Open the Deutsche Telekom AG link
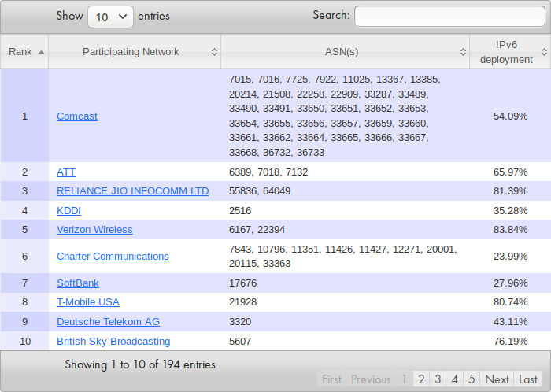The image size is (551, 392). [x=108, y=322]
